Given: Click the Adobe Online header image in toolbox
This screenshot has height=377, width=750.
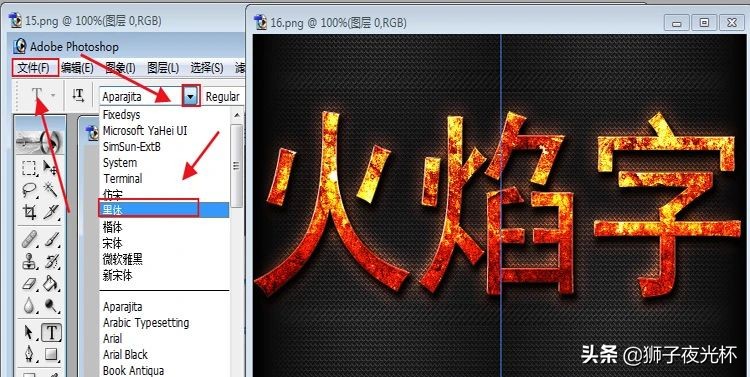Looking at the screenshot, I should click(x=40, y=142).
